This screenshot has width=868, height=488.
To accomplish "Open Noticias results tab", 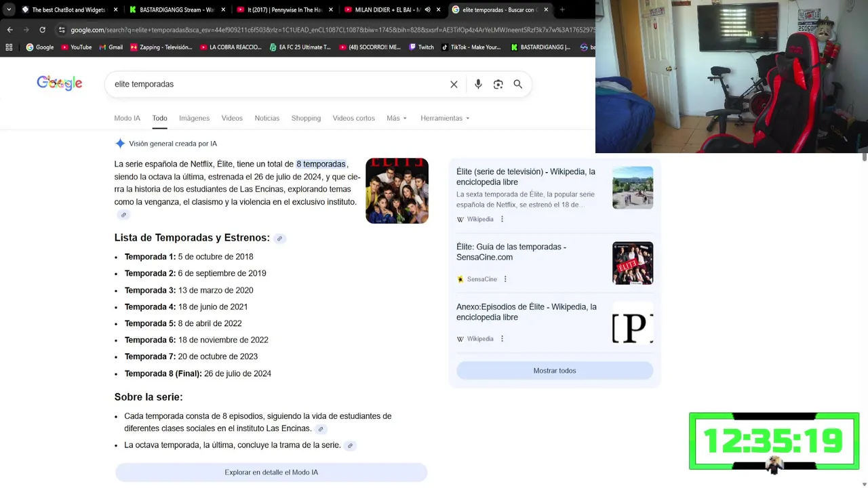I will coord(267,118).
